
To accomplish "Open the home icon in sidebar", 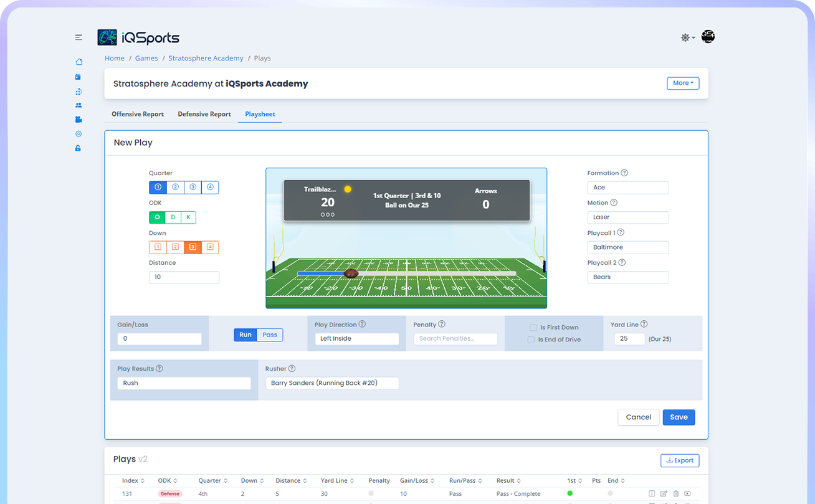I will [79, 62].
